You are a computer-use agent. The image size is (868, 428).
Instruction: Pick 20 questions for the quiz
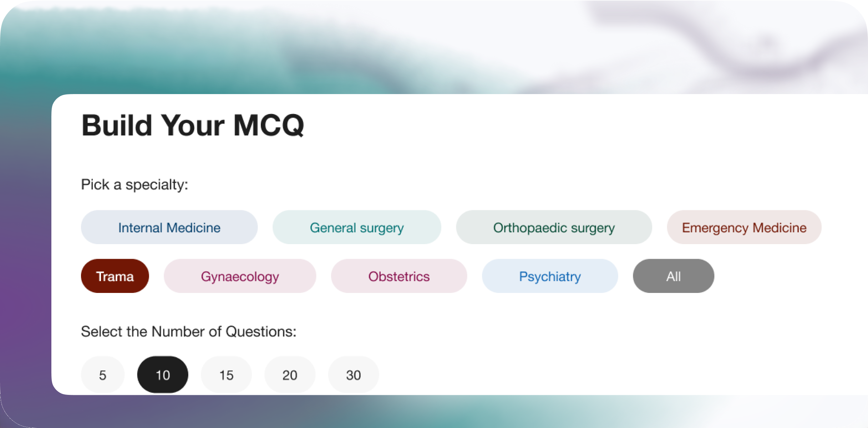tap(290, 375)
